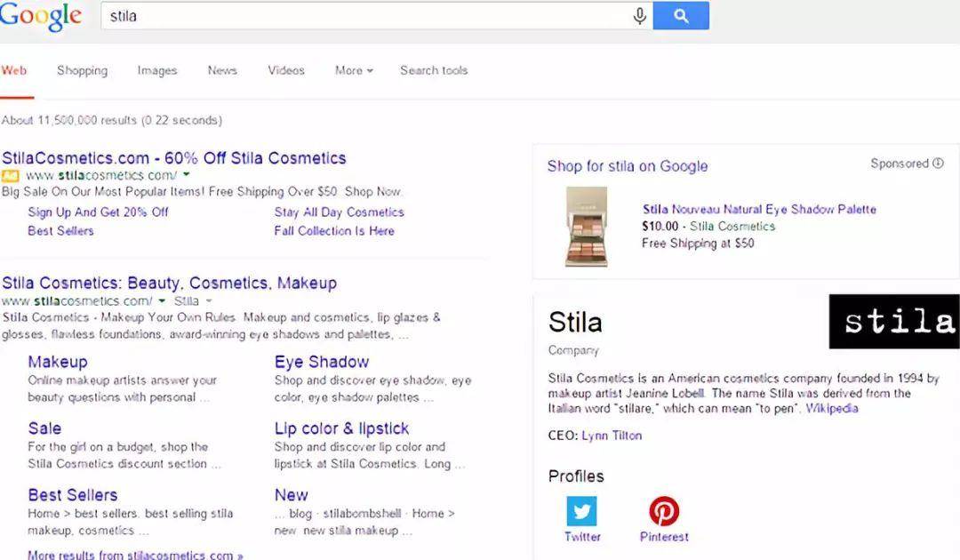Open the eye shadow palette product image
The width and height of the screenshot is (960, 560).
(587, 227)
